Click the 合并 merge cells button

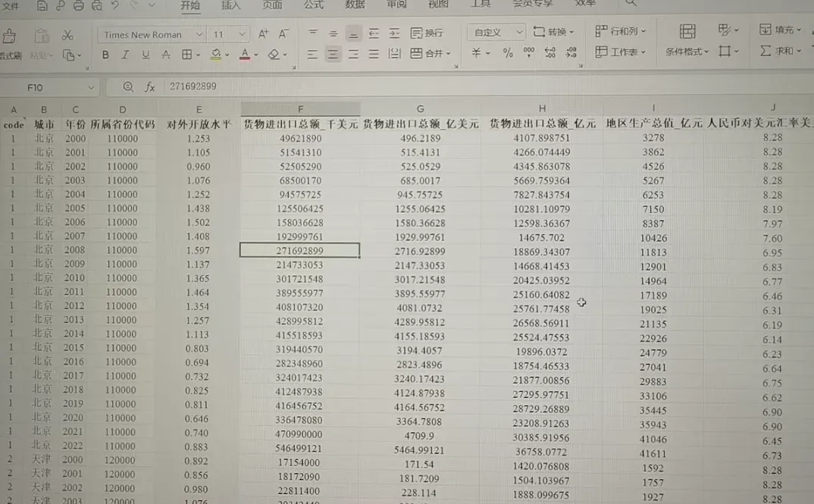click(430, 53)
